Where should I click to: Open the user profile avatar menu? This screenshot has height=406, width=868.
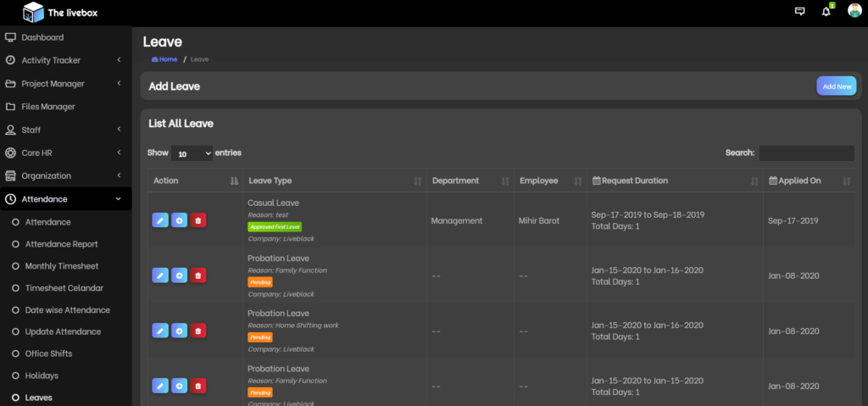click(x=854, y=12)
